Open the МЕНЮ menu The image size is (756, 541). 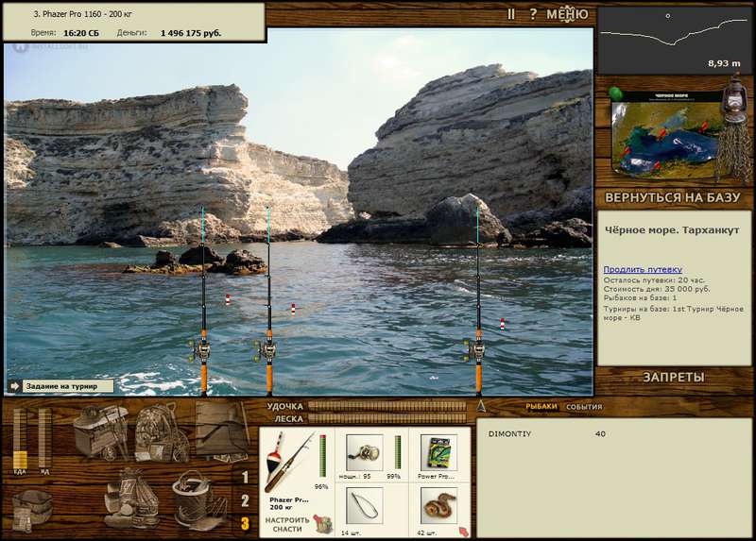[567, 14]
